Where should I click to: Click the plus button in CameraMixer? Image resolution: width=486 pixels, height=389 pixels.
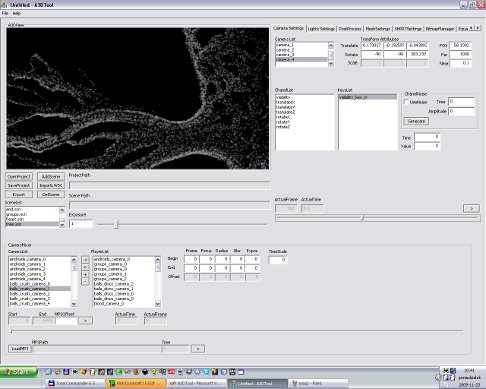[85, 274]
